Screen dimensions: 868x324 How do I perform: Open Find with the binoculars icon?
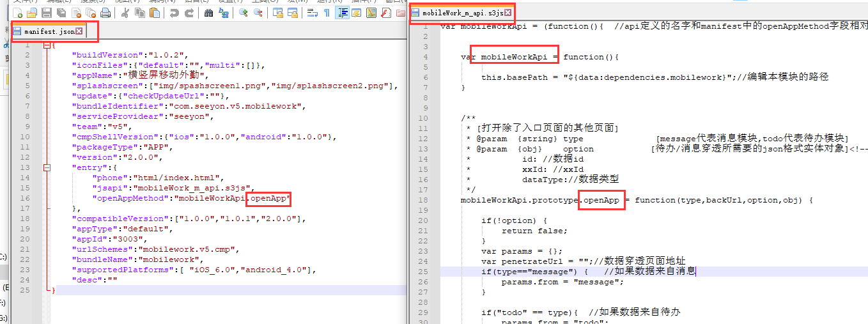tap(208, 12)
